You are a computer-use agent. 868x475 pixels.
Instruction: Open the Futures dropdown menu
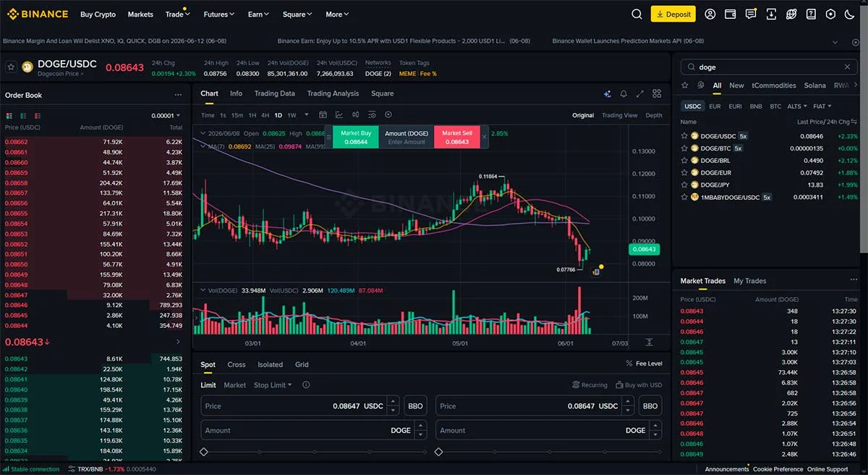219,14
